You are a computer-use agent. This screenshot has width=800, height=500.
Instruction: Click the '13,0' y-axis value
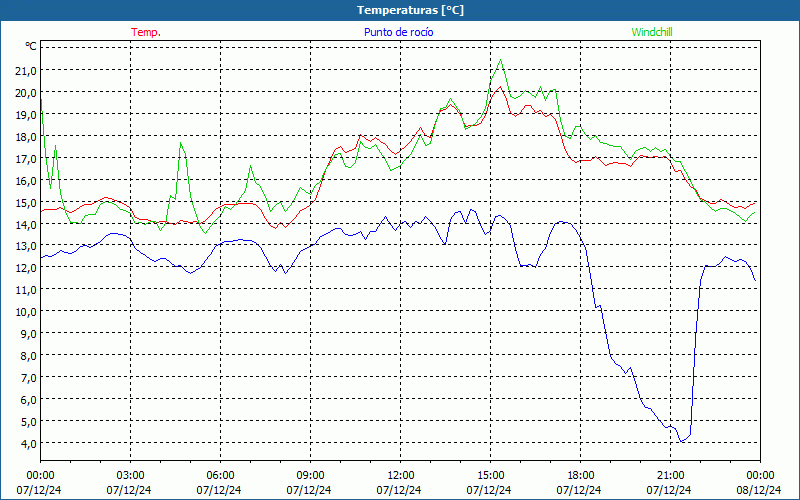coord(26,246)
